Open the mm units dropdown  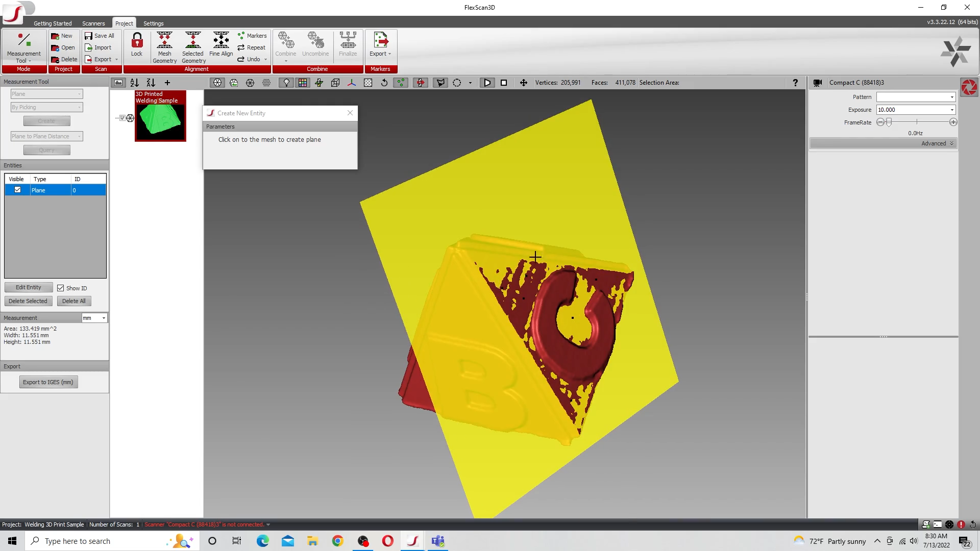tap(94, 318)
